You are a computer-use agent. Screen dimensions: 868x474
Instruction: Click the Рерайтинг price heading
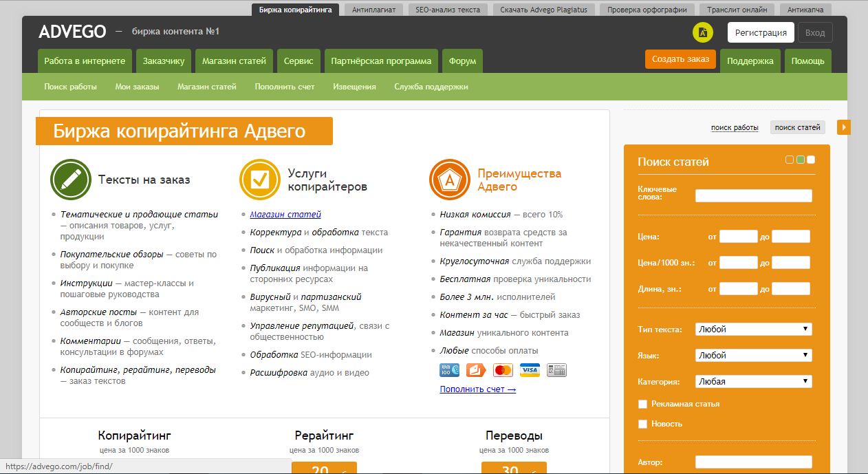324,435
